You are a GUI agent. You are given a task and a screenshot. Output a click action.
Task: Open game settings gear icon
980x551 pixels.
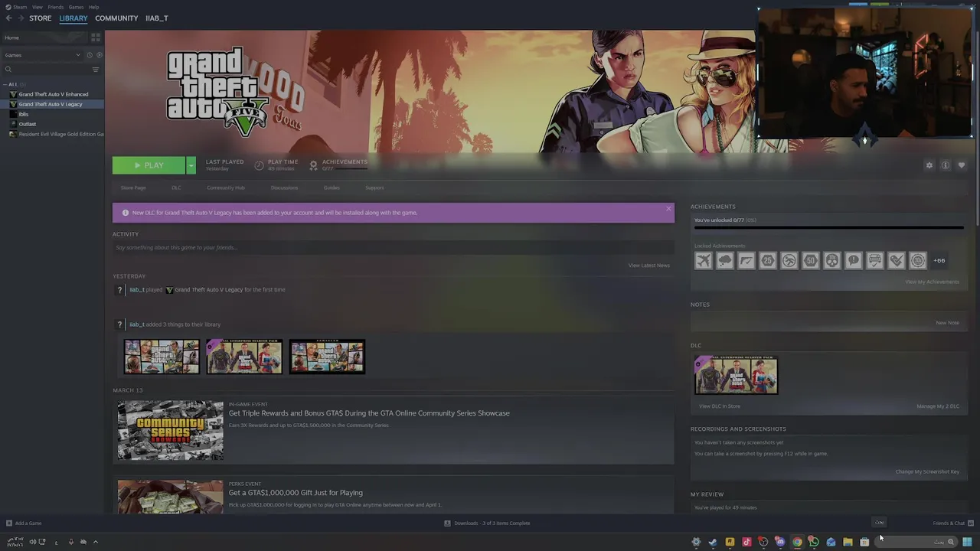(929, 165)
